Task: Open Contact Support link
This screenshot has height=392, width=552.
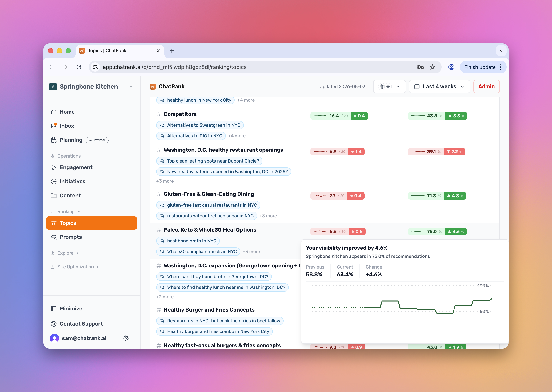Action: click(x=92, y=324)
